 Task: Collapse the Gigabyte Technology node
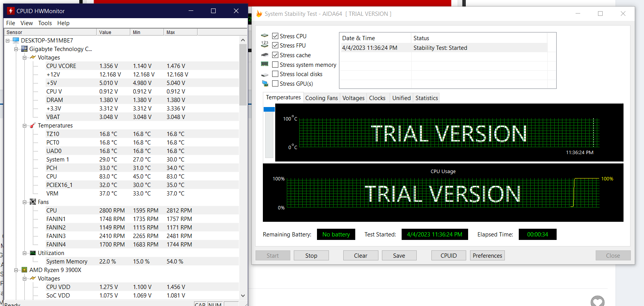16,49
